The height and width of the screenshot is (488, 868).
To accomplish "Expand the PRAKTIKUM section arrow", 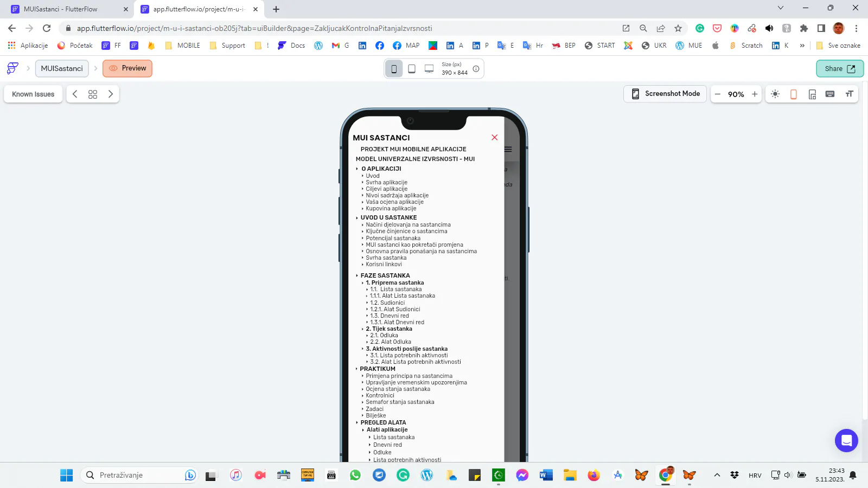I will [x=357, y=369].
